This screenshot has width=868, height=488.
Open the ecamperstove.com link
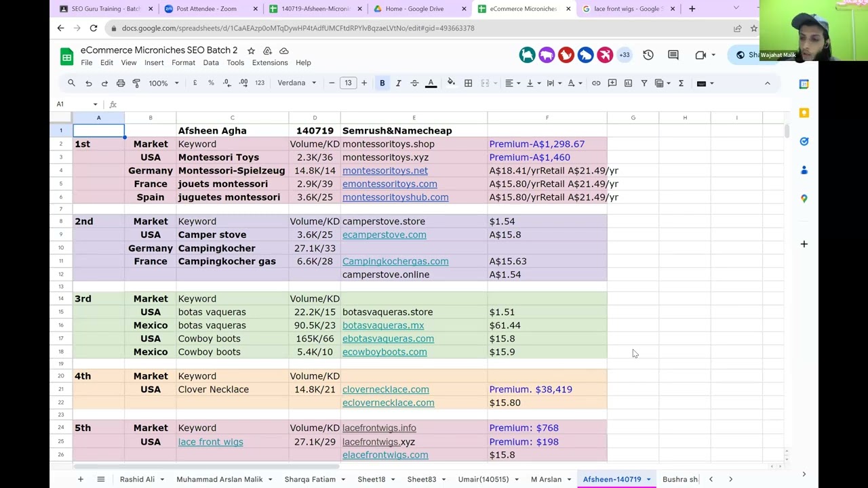tap(384, 235)
